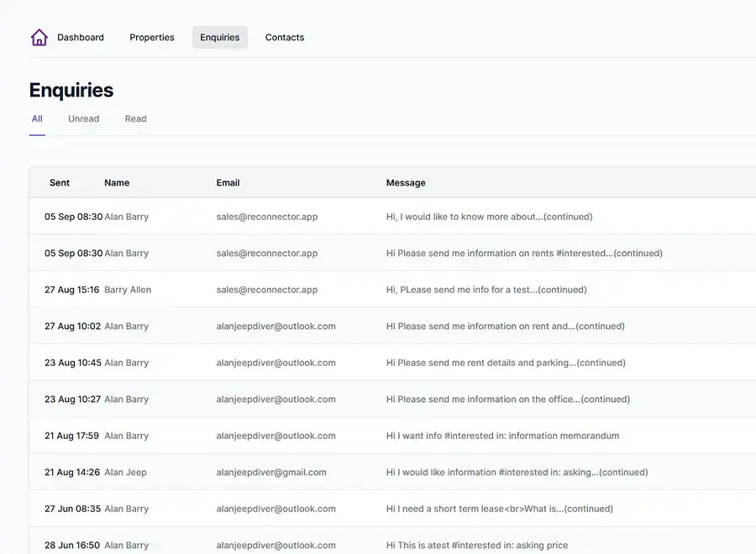Open the Contacts page

(x=285, y=38)
